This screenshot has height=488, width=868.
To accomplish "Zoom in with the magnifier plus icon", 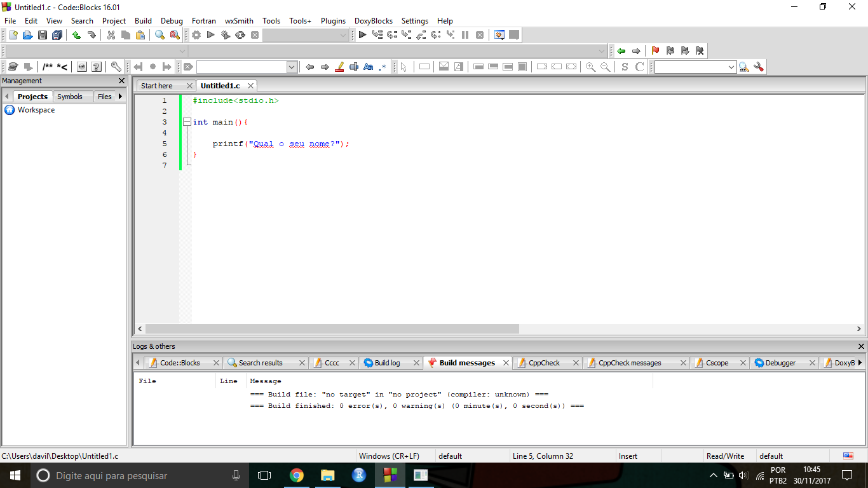I will (591, 67).
